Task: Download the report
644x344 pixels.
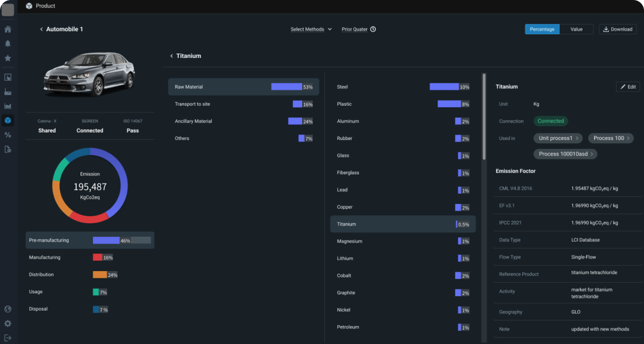Action: [x=618, y=29]
